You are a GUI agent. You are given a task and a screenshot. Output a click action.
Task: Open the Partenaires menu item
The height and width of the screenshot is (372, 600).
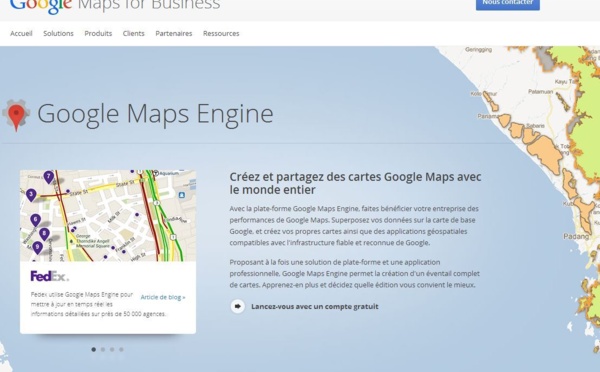click(174, 33)
